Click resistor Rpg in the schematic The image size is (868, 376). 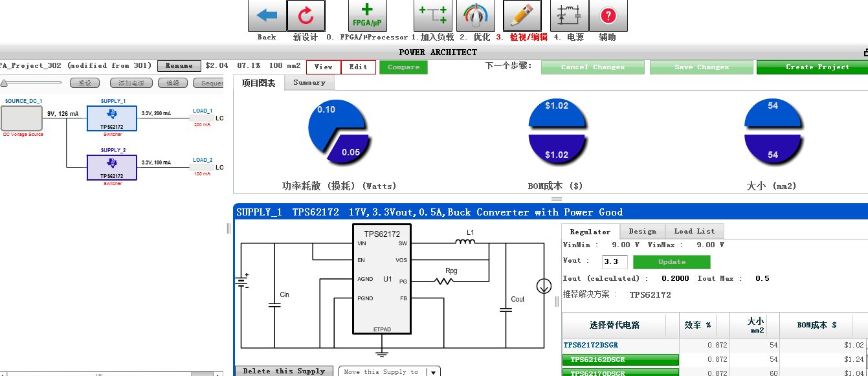pos(443,280)
